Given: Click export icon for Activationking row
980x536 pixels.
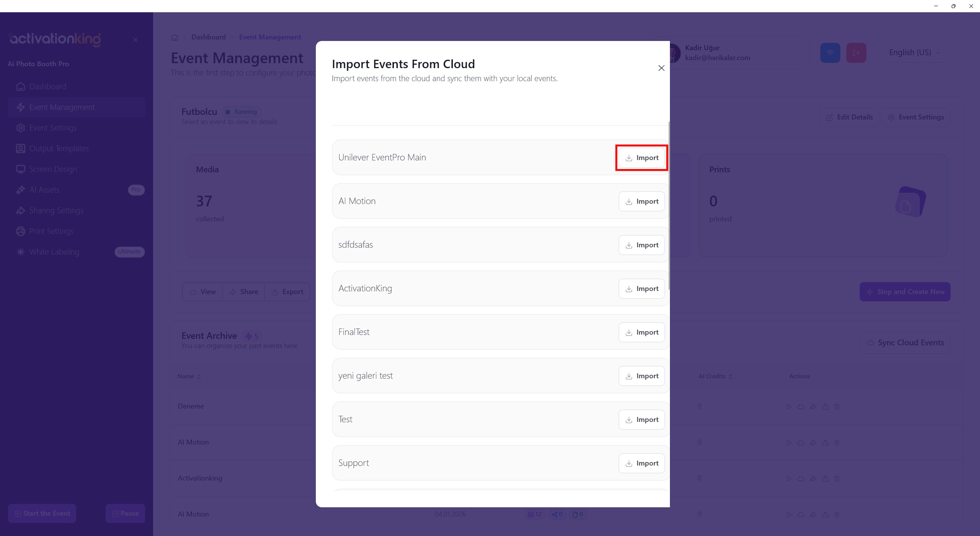Looking at the screenshot, I should tap(825, 479).
